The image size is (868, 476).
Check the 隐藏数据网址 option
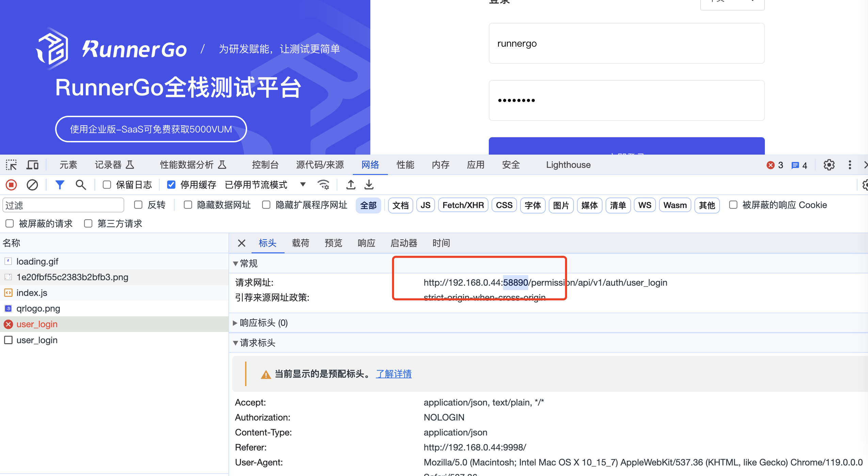click(x=188, y=205)
